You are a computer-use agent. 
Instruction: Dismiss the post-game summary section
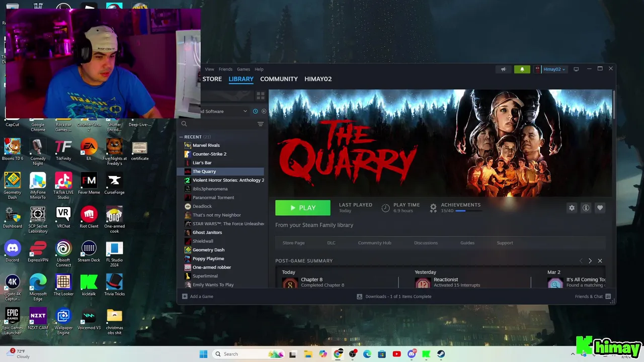click(600, 261)
